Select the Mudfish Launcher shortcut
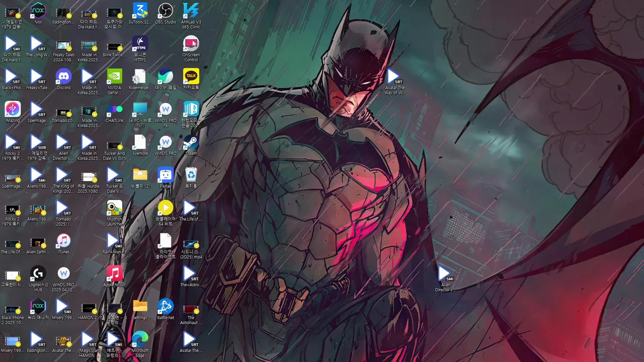The height and width of the screenshot is (362, 644). pyautogui.click(x=114, y=213)
